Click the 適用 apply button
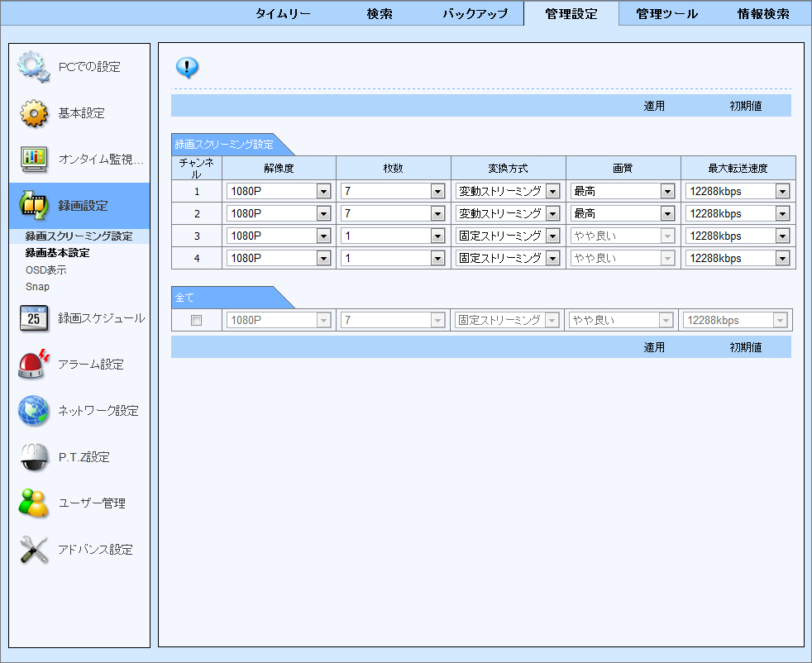The image size is (812, 663). point(654,105)
